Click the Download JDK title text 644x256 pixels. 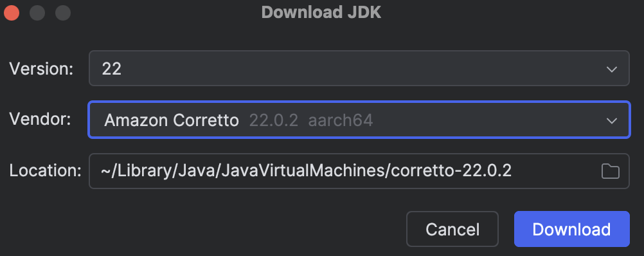point(321,12)
